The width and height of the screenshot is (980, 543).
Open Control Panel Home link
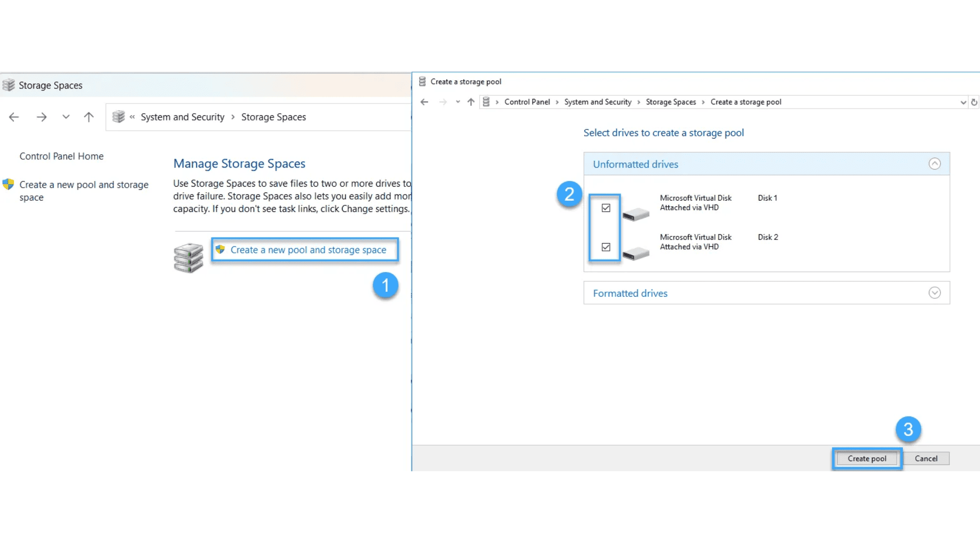tap(62, 156)
